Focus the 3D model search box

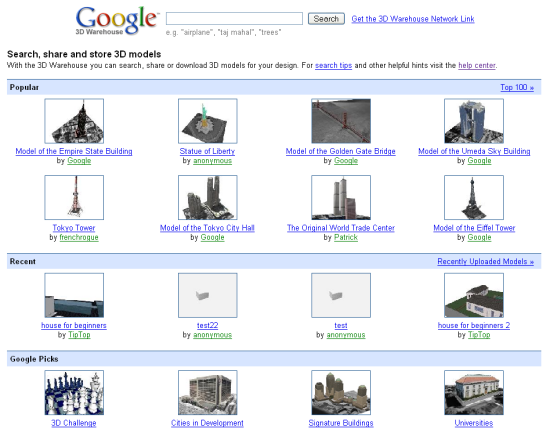[x=234, y=19]
